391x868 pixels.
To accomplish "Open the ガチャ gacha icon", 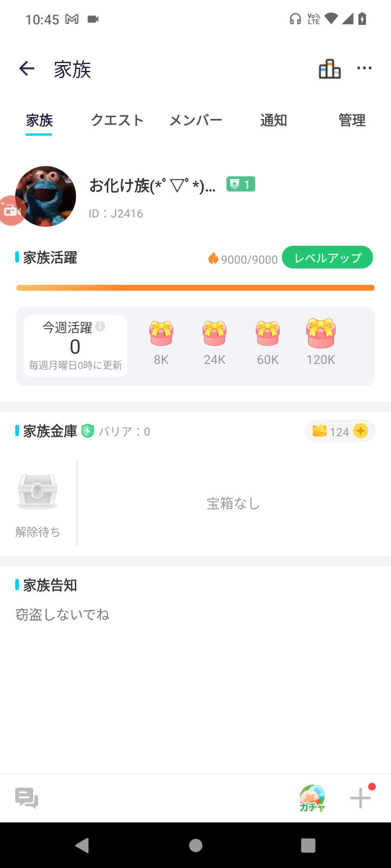I will [x=312, y=798].
